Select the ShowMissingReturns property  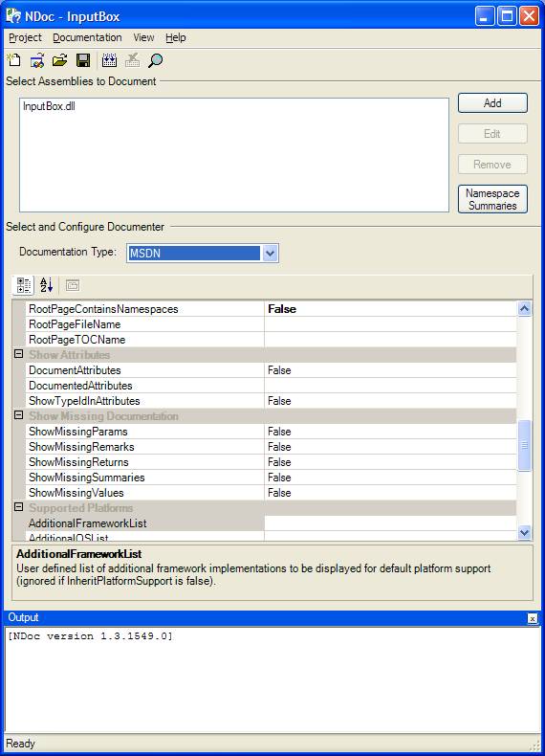144,462
